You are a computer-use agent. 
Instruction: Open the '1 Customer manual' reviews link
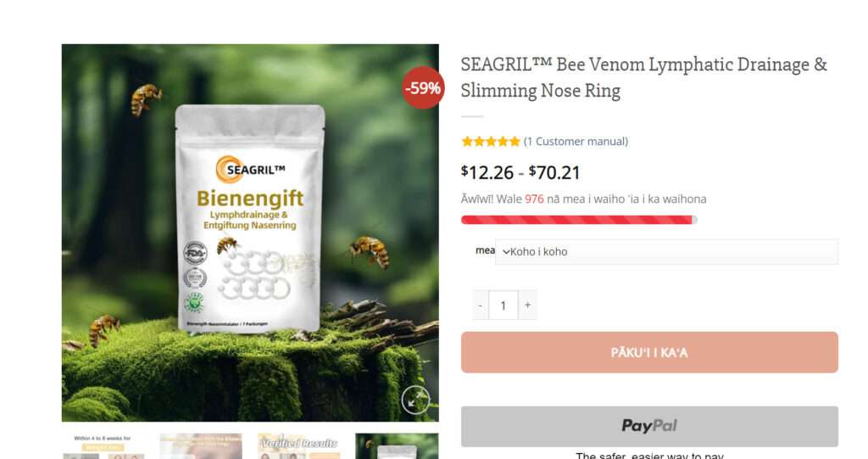(576, 142)
